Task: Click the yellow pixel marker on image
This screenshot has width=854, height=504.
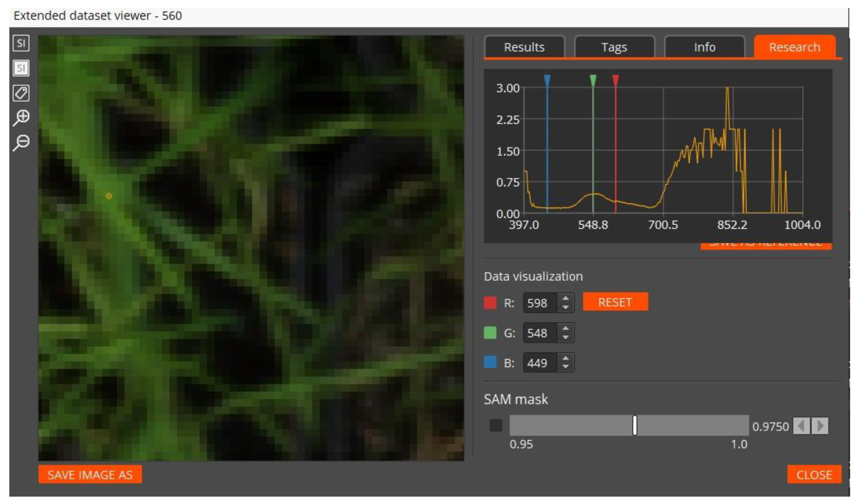Action: (109, 196)
